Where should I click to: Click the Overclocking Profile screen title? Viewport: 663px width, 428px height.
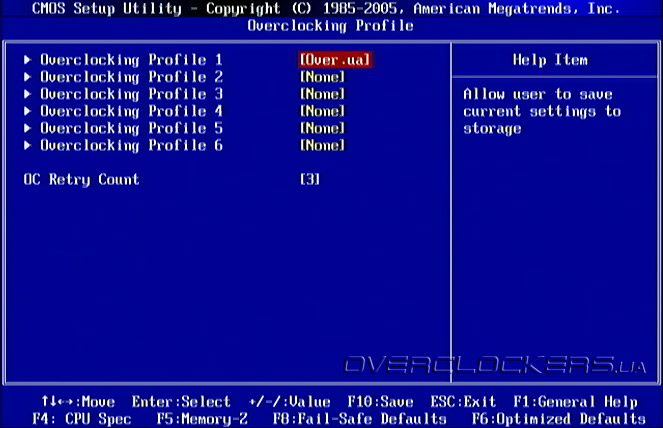330,26
